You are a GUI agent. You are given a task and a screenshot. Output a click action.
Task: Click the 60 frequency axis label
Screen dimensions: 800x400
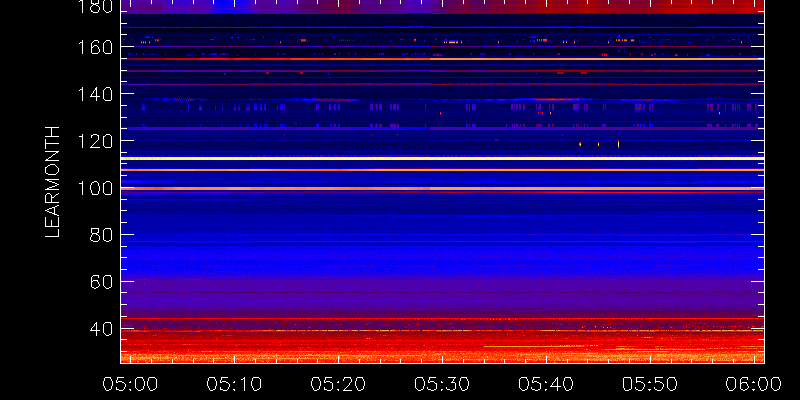[102, 282]
